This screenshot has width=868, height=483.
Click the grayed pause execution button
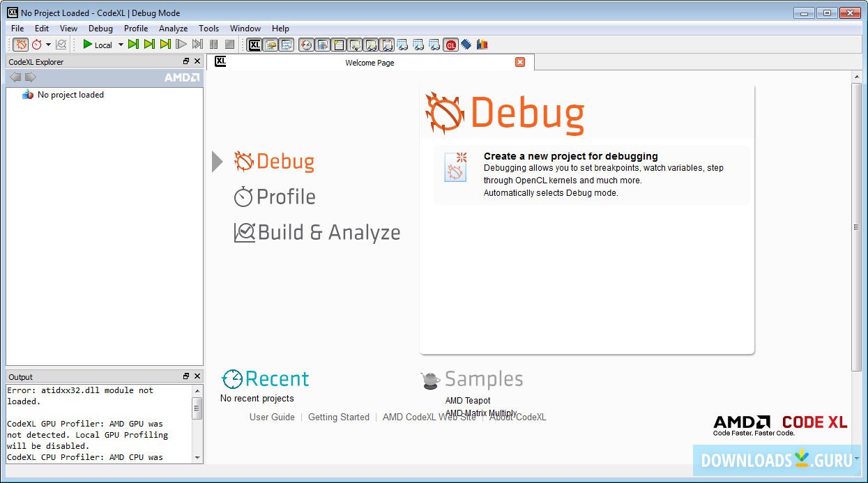pyautogui.click(x=213, y=45)
